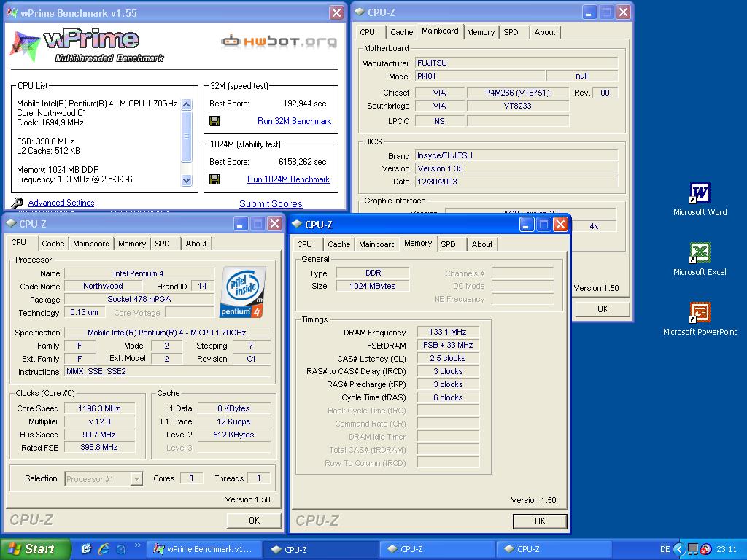Screen dimensions: 747x560
Task: Open Microsoft Word desktop shortcut
Action: click(700, 200)
